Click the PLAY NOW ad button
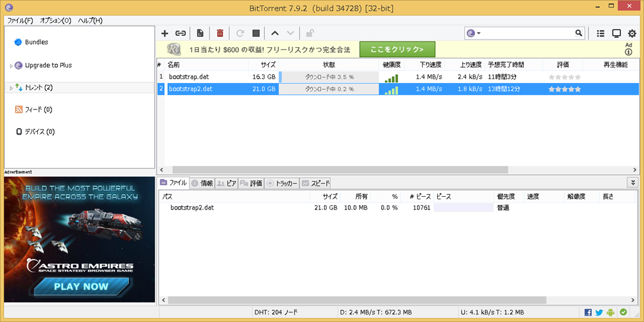The width and height of the screenshot is (644, 322). tap(81, 287)
